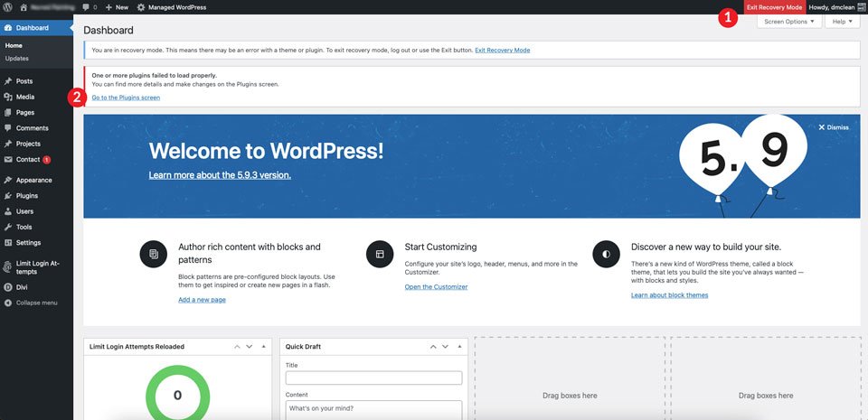
Task: Click the Limit Login Attempts sidebar icon
Action: pos(8,267)
